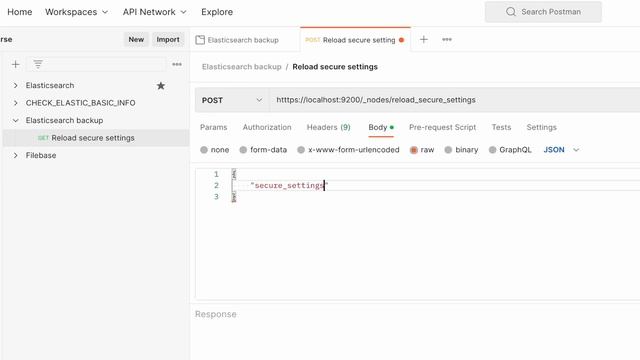
Task: Collapse the Elasticsearch backup collection
Action: pos(16,120)
